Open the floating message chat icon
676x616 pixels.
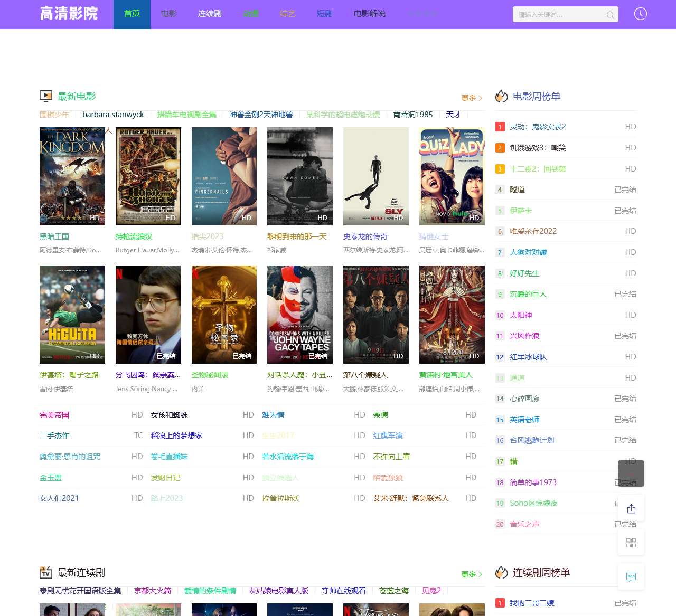[x=631, y=576]
